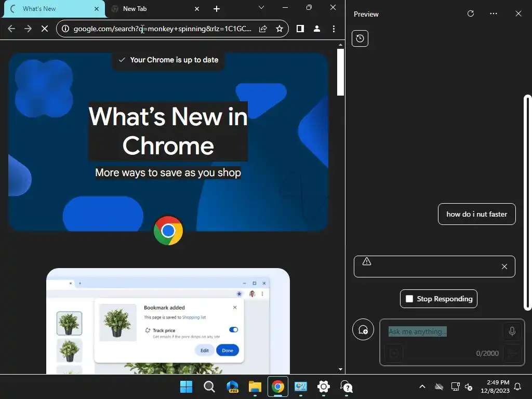The height and width of the screenshot is (399, 532).
Task: Click Edit in the bookmark dialog
Action: click(205, 351)
